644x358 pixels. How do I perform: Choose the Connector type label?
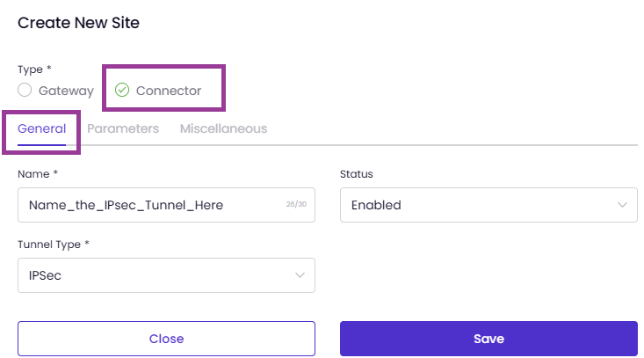pyautogui.click(x=169, y=91)
